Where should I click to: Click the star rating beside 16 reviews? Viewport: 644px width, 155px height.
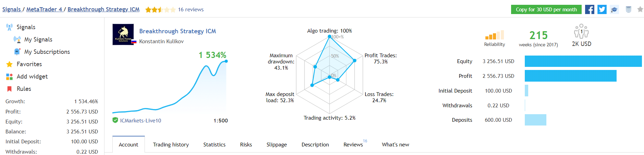tap(160, 10)
